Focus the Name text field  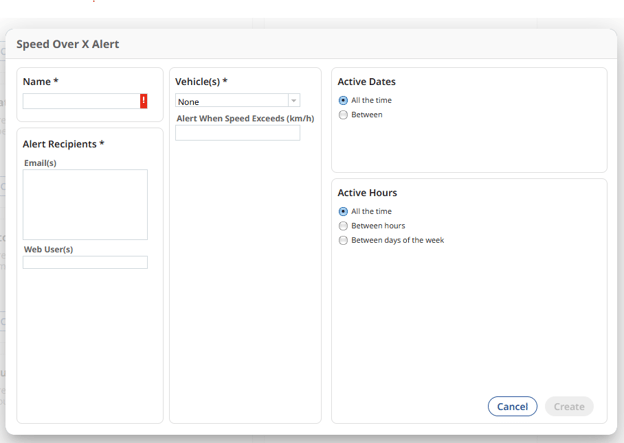point(81,101)
